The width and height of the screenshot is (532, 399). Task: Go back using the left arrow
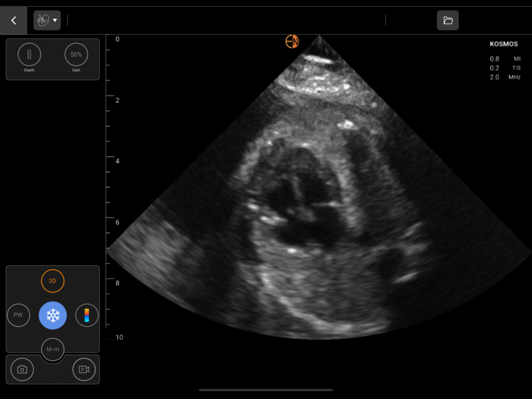click(x=14, y=20)
